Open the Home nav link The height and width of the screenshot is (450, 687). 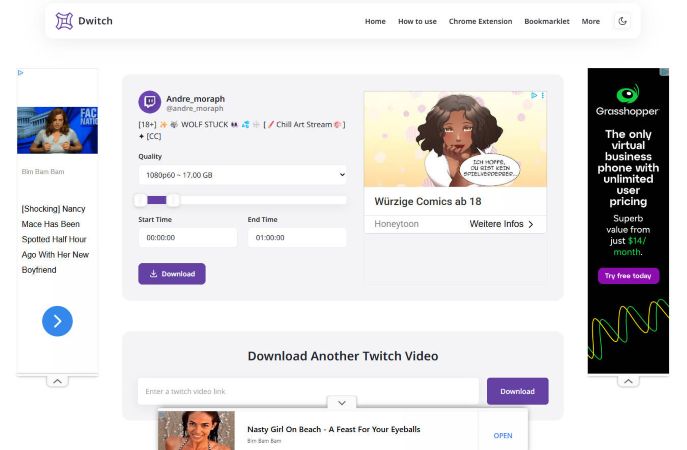(375, 21)
